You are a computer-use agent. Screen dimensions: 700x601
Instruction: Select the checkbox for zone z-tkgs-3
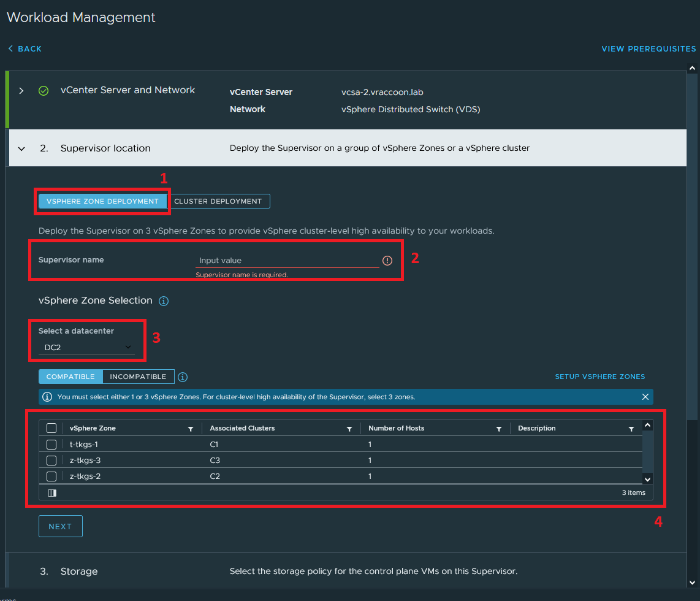pos(51,460)
